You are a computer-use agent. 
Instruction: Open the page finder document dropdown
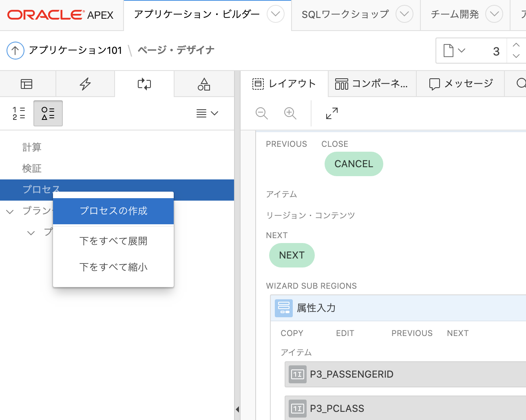(454, 51)
